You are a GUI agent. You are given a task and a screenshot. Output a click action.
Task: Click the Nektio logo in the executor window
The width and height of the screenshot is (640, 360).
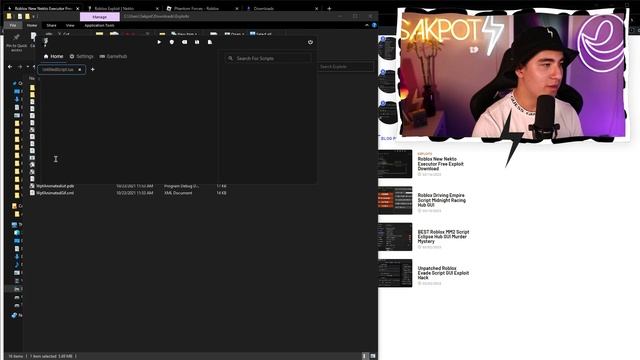tap(46, 42)
